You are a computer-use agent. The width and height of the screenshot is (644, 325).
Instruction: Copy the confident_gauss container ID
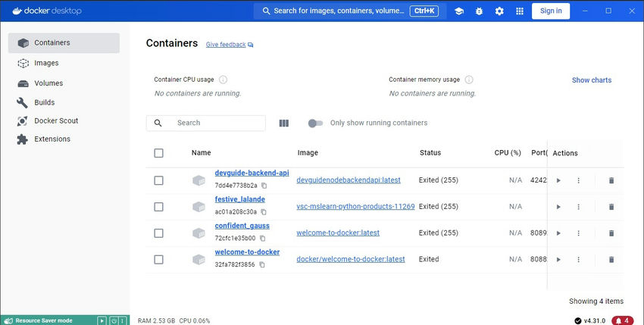click(264, 239)
